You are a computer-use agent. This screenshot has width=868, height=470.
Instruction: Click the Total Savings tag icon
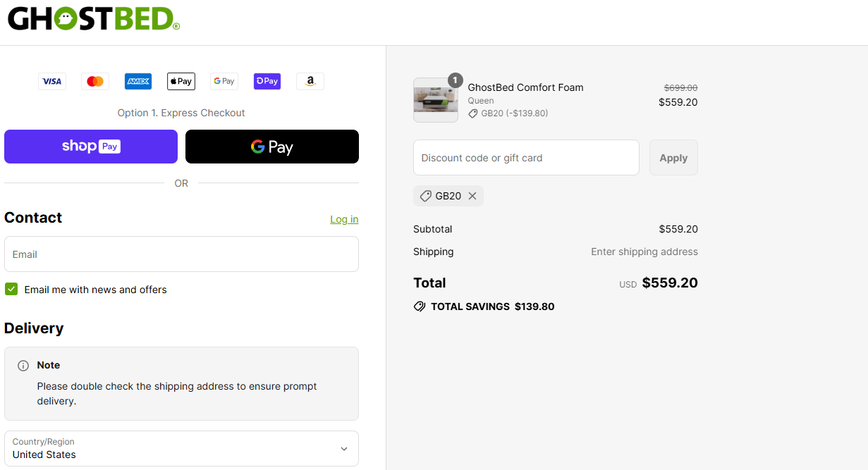point(420,307)
